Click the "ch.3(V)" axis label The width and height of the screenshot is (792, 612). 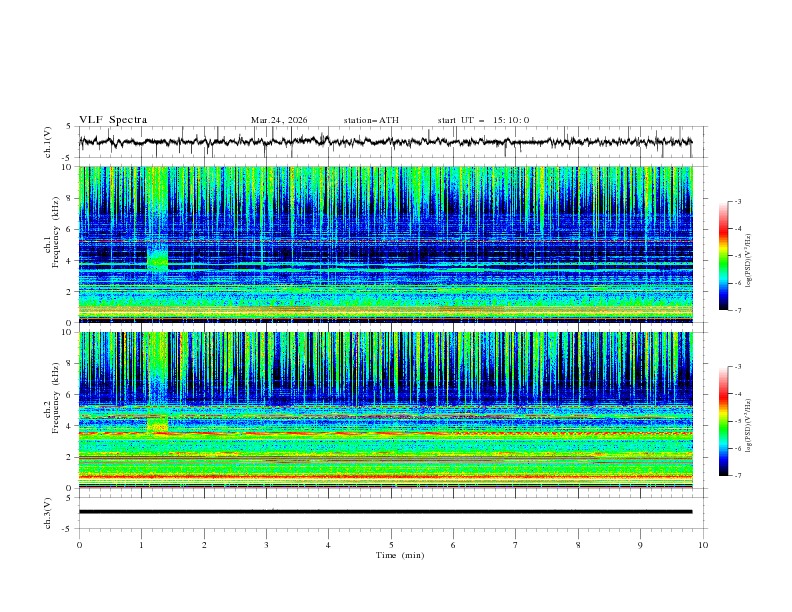(x=48, y=513)
